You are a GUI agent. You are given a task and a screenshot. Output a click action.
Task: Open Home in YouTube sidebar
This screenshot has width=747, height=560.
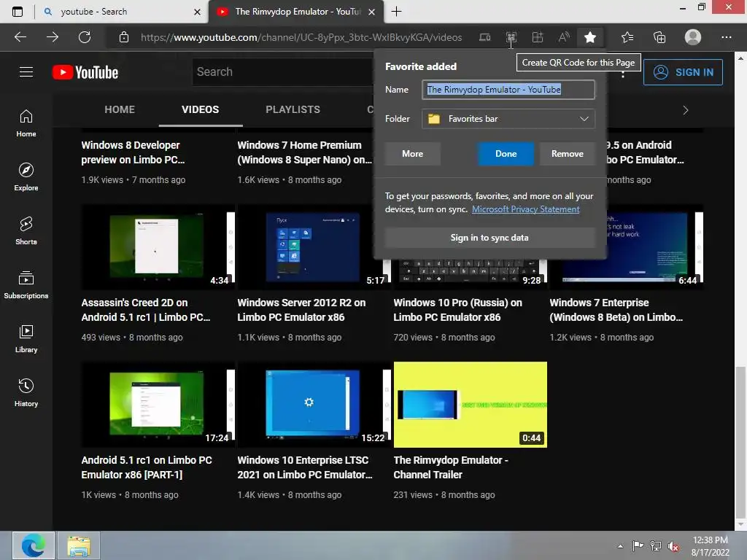(x=26, y=123)
